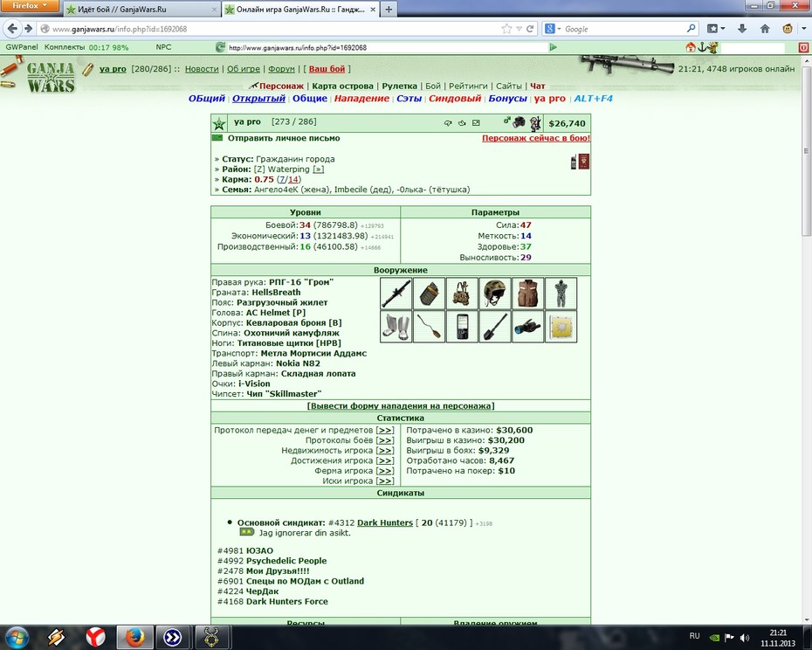Expand the Waterping district link arrow
Image resolution: width=812 pixels, height=650 pixels.
(x=319, y=169)
